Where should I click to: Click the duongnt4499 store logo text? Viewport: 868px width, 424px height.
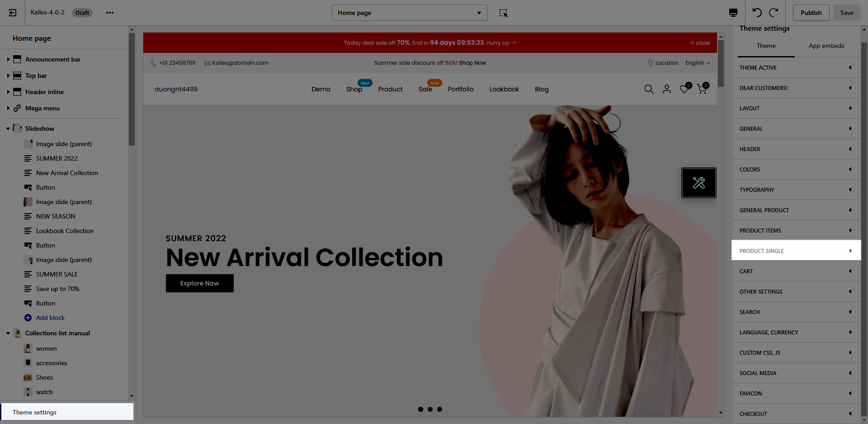coord(176,89)
